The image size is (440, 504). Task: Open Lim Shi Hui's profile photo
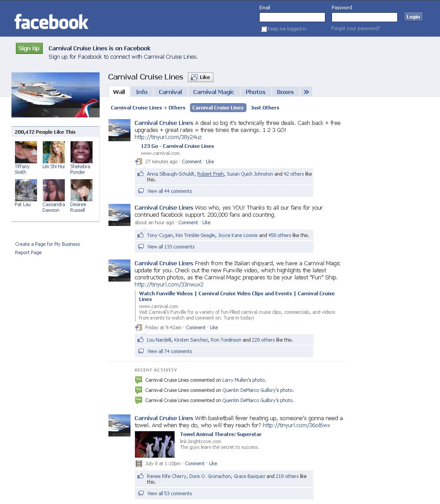tap(54, 152)
